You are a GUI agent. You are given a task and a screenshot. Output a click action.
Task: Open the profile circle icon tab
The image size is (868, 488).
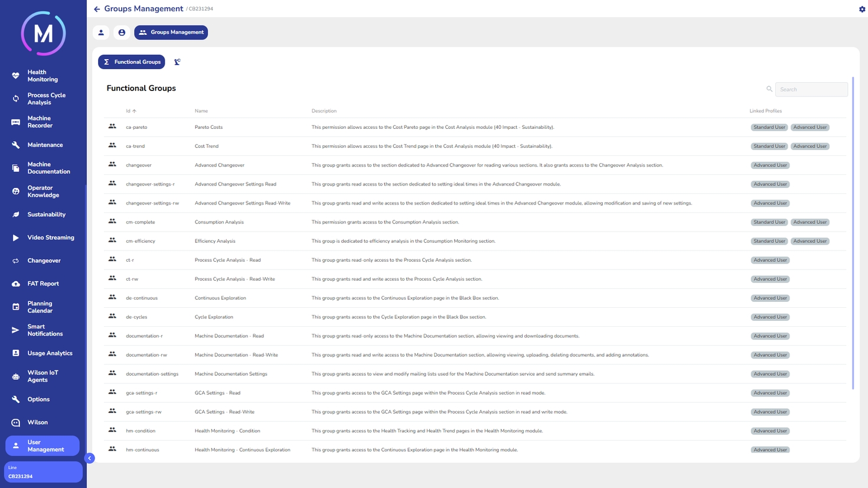122,32
